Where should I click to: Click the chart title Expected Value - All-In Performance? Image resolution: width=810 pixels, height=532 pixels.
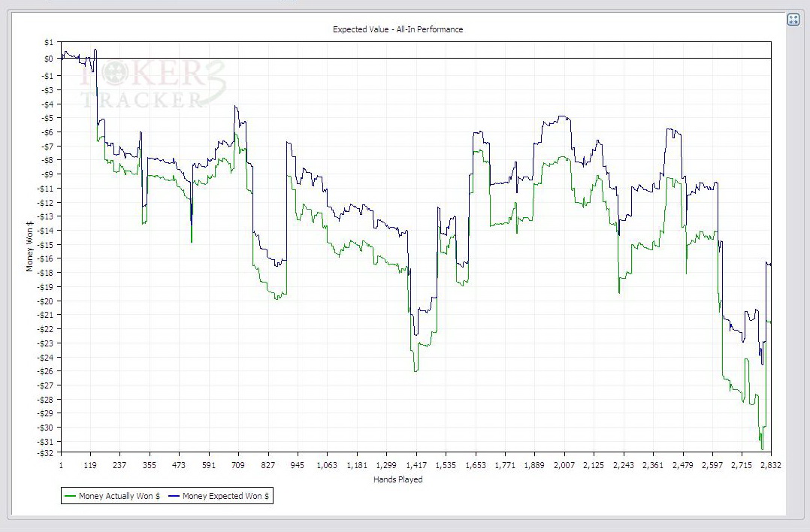[x=397, y=29]
